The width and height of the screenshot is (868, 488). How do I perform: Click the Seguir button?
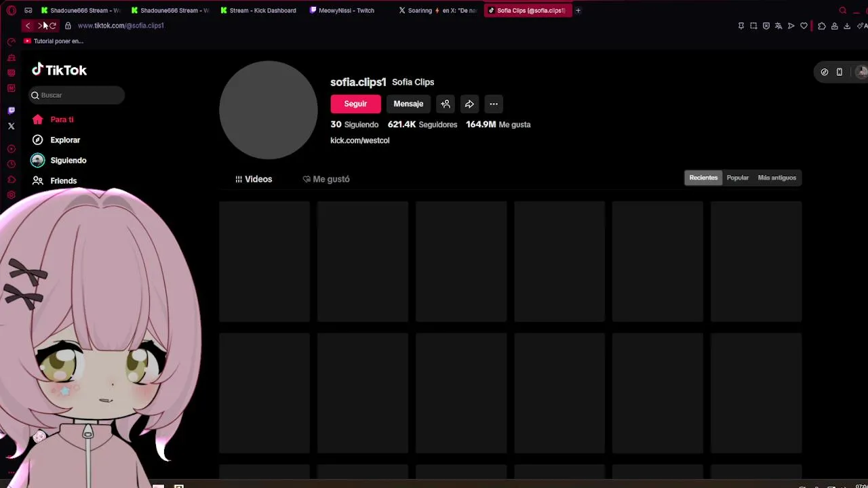coord(355,104)
